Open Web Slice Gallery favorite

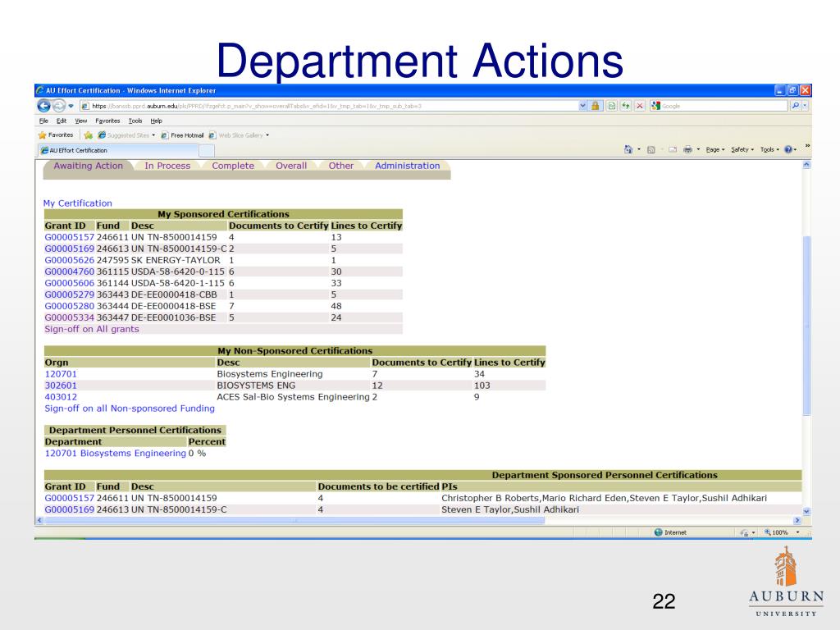tap(235, 135)
